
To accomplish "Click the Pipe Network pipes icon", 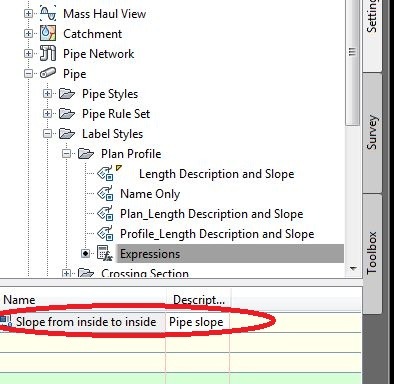I will click(x=48, y=53).
